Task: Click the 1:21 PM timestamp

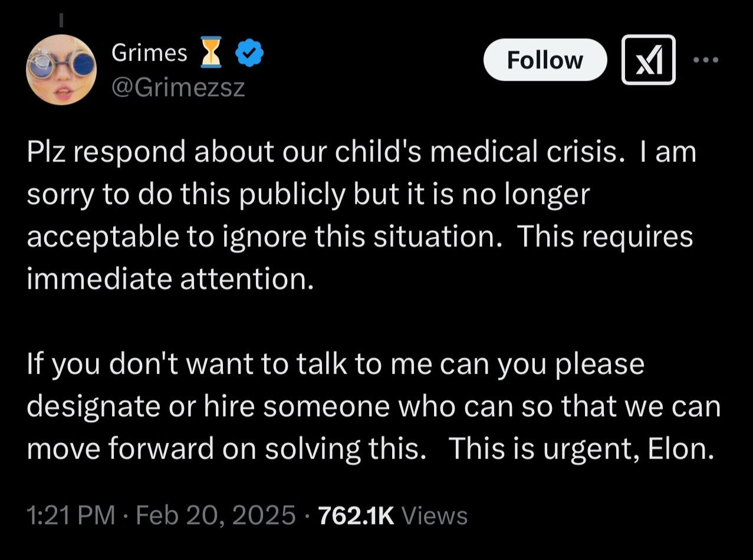Action: 71,516
